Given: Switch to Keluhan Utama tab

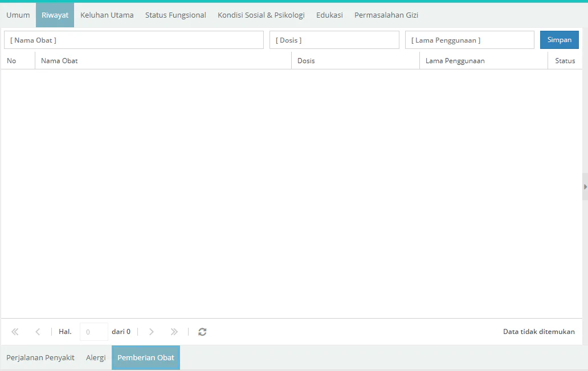Looking at the screenshot, I should pos(107,15).
